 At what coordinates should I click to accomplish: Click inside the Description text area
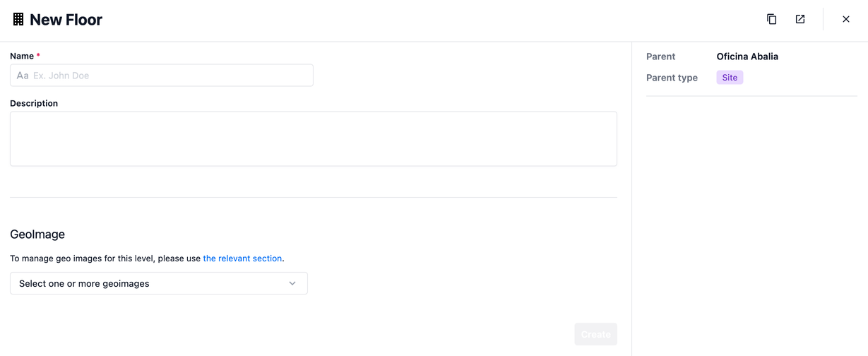point(313,138)
